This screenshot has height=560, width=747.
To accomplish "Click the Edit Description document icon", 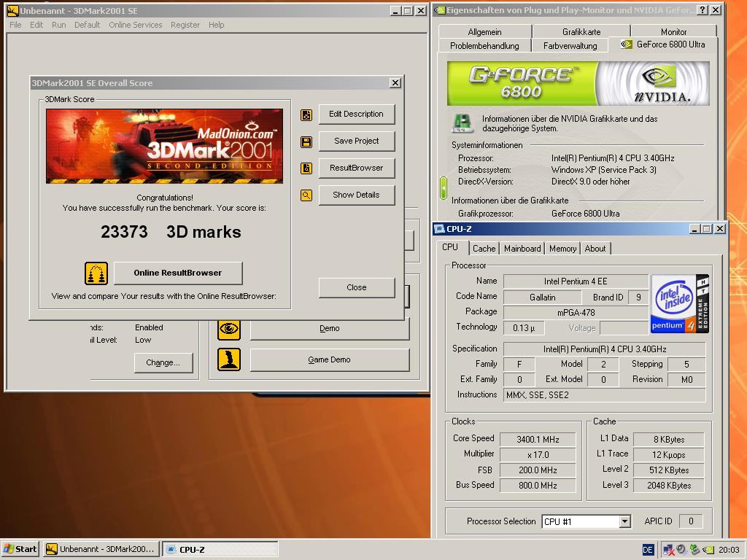I will pyautogui.click(x=306, y=114).
